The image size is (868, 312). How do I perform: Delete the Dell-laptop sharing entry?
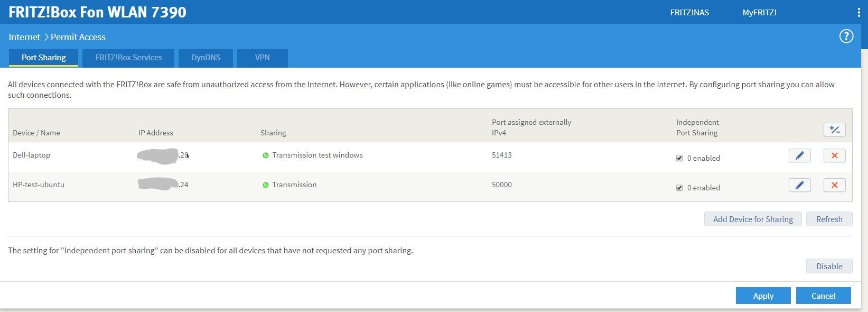tap(834, 155)
